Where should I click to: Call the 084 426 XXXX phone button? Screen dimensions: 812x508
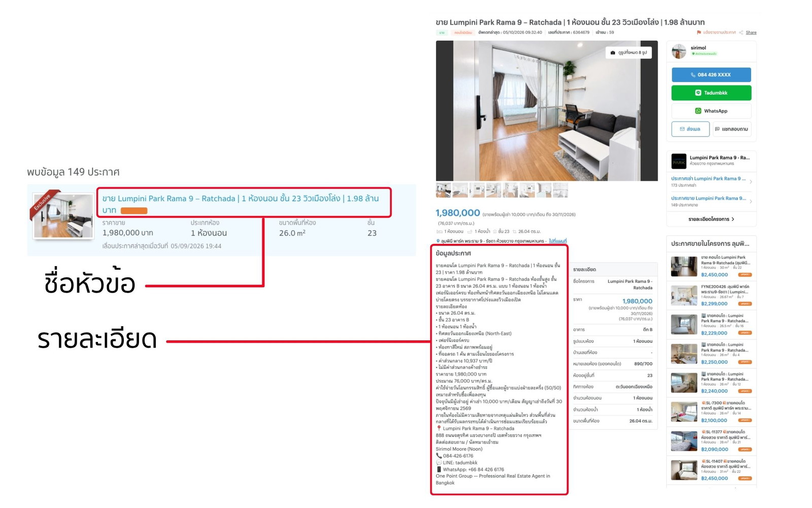(x=711, y=75)
